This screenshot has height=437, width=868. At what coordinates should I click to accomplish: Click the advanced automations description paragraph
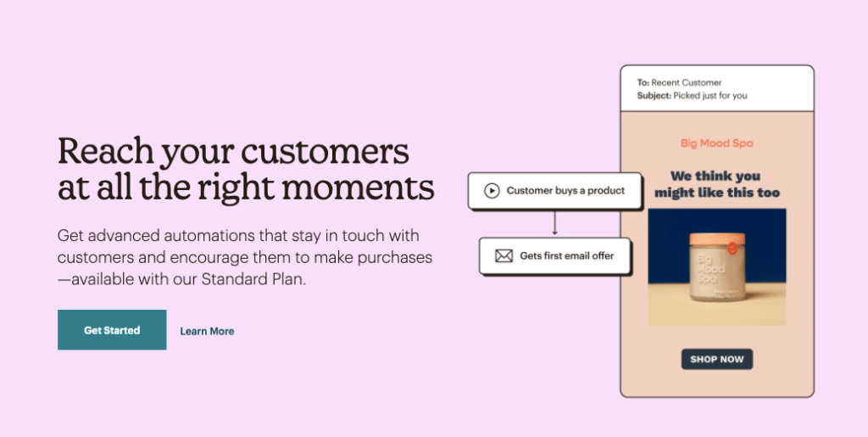(x=245, y=258)
